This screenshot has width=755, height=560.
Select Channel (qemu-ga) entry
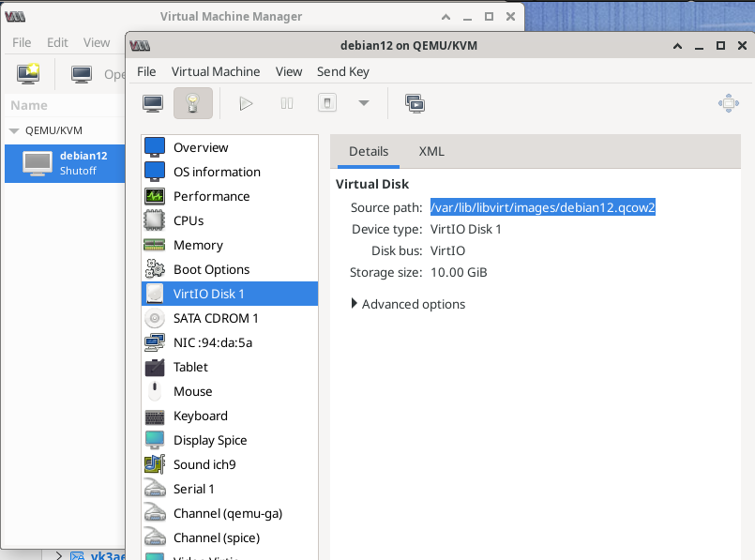230,513
